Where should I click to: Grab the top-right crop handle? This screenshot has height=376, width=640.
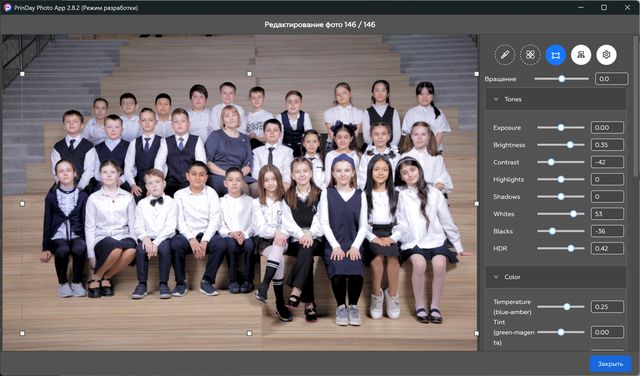pyautogui.click(x=476, y=74)
